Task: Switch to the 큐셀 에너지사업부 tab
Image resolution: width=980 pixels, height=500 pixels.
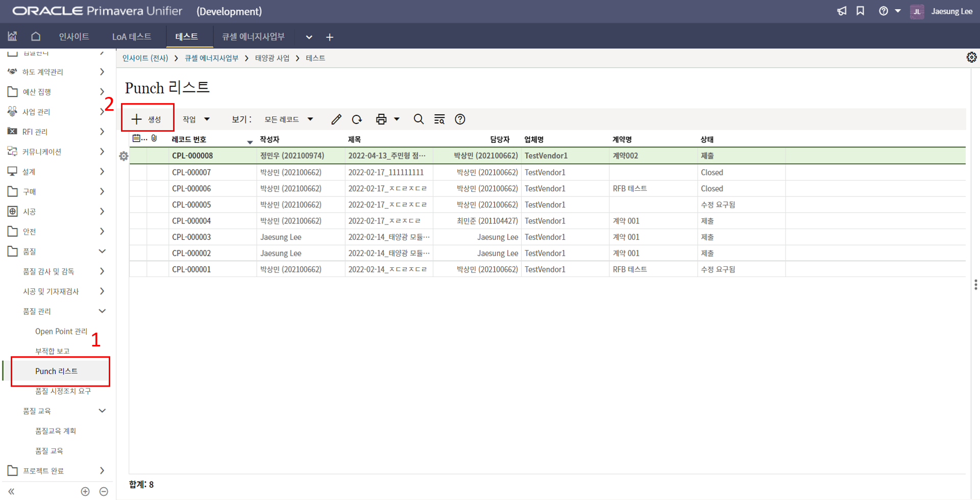Action: (253, 37)
